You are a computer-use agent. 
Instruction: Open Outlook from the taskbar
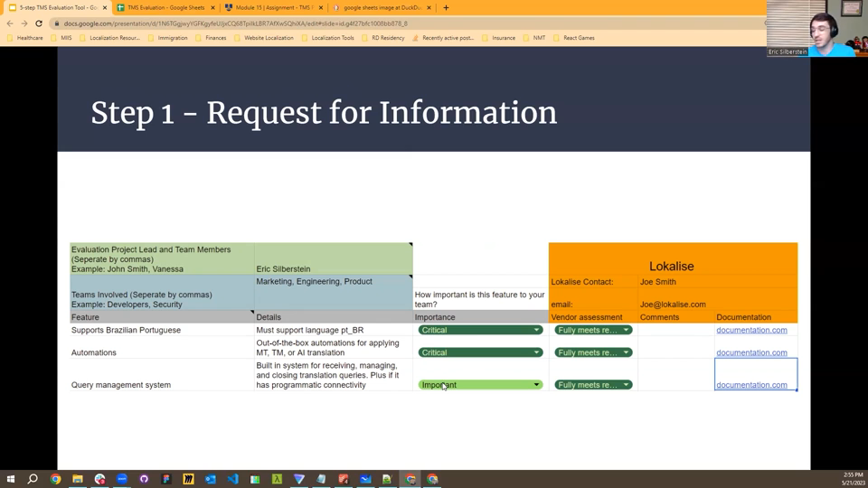(x=211, y=479)
